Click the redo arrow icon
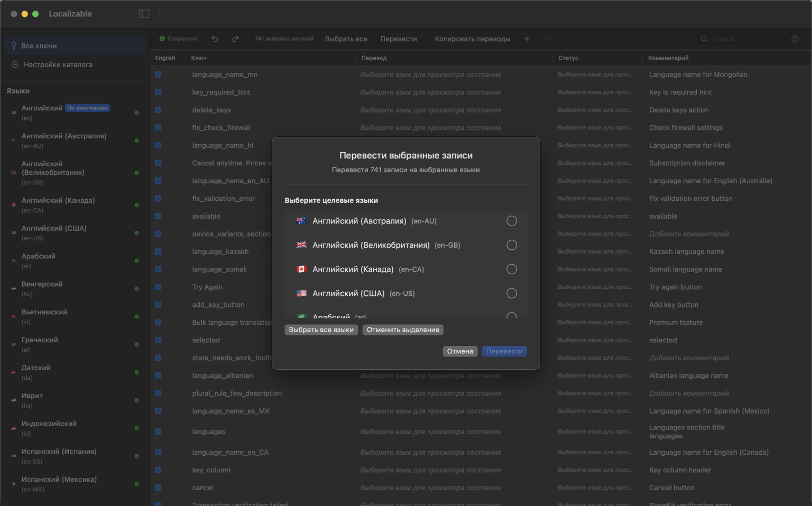Screen dimensions: 812x506 tap(235, 39)
